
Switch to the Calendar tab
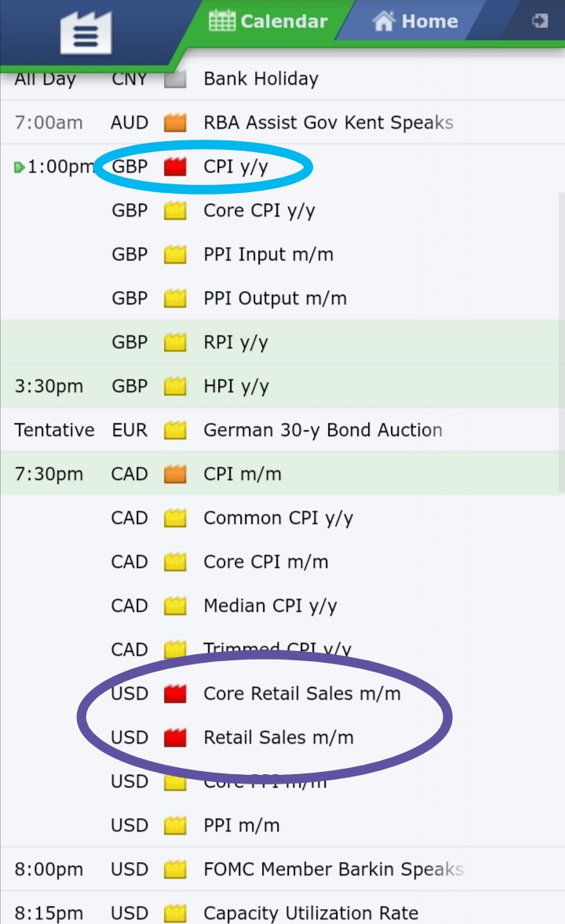coord(268,21)
